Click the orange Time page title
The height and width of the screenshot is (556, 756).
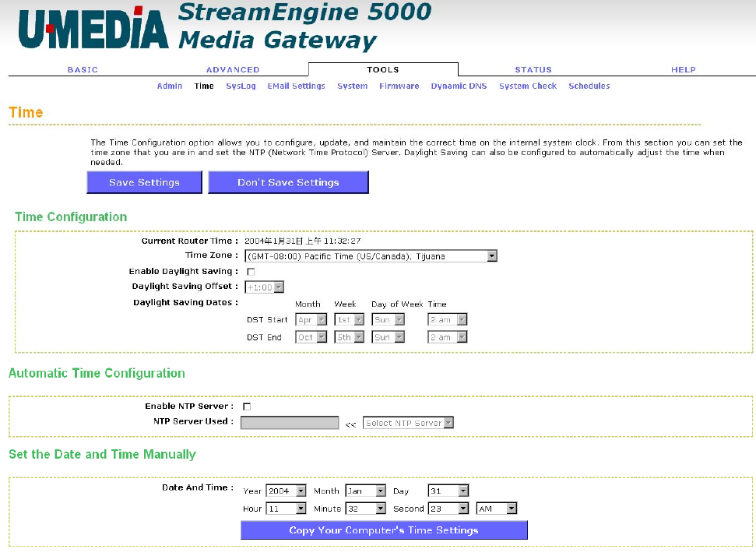pyautogui.click(x=26, y=112)
